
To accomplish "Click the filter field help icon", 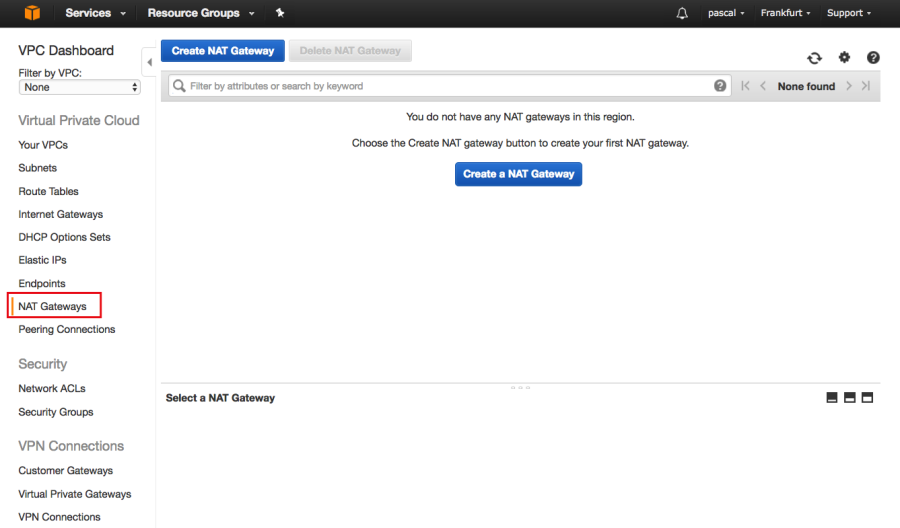I will tap(721, 86).
